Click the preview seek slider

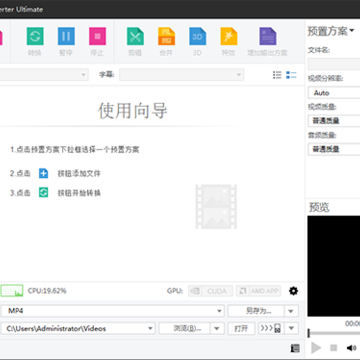(x=334, y=333)
